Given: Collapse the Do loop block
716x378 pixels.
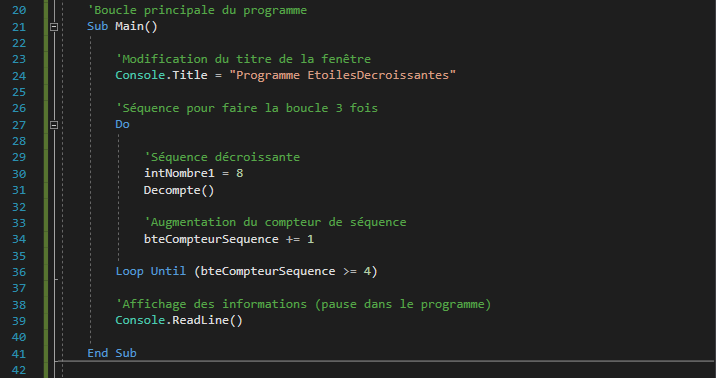Looking at the screenshot, I should coord(54,125).
